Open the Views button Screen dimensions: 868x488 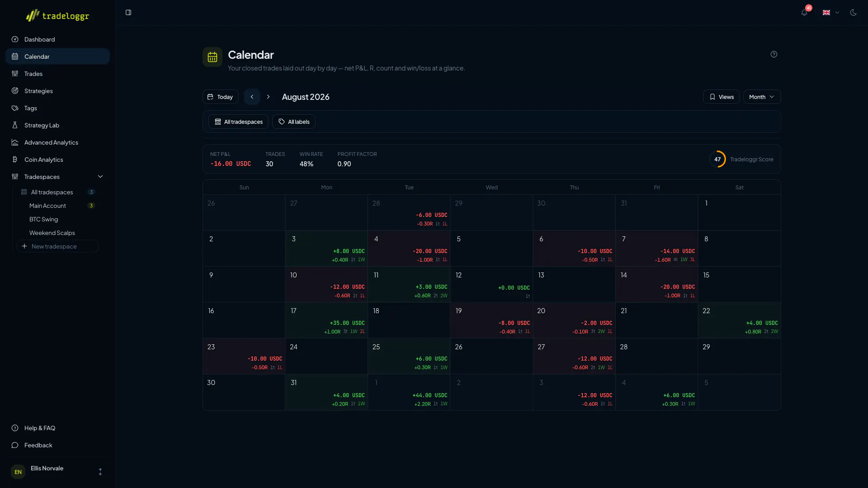[x=721, y=97]
